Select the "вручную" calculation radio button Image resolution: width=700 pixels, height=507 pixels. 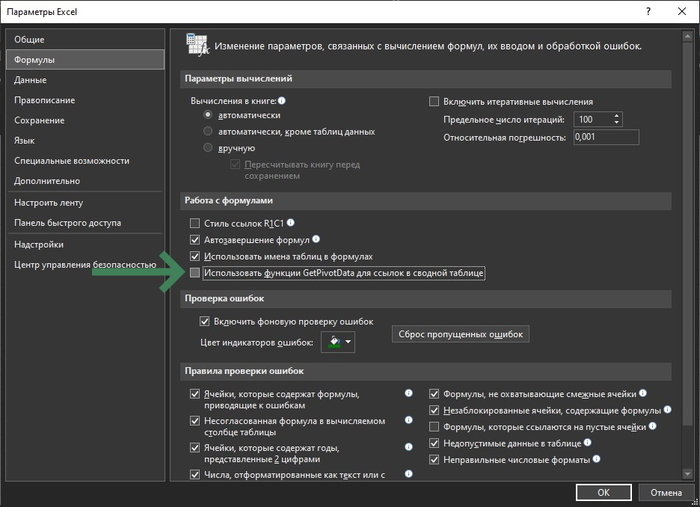[208, 148]
